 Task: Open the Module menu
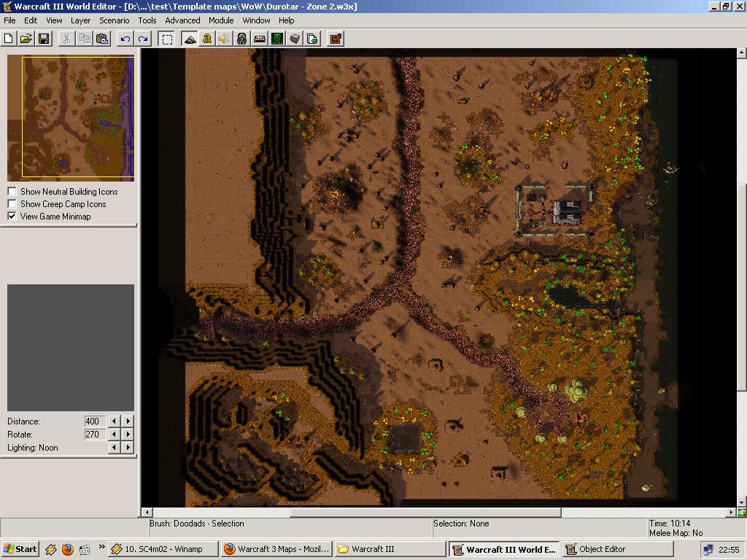click(x=221, y=20)
